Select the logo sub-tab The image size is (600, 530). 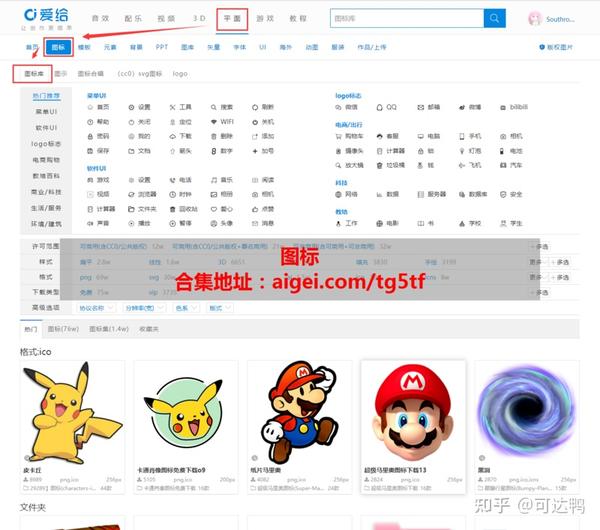point(180,74)
